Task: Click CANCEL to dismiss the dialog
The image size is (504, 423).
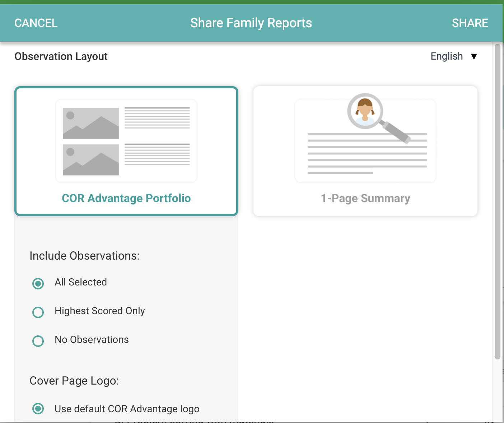Action: (36, 23)
